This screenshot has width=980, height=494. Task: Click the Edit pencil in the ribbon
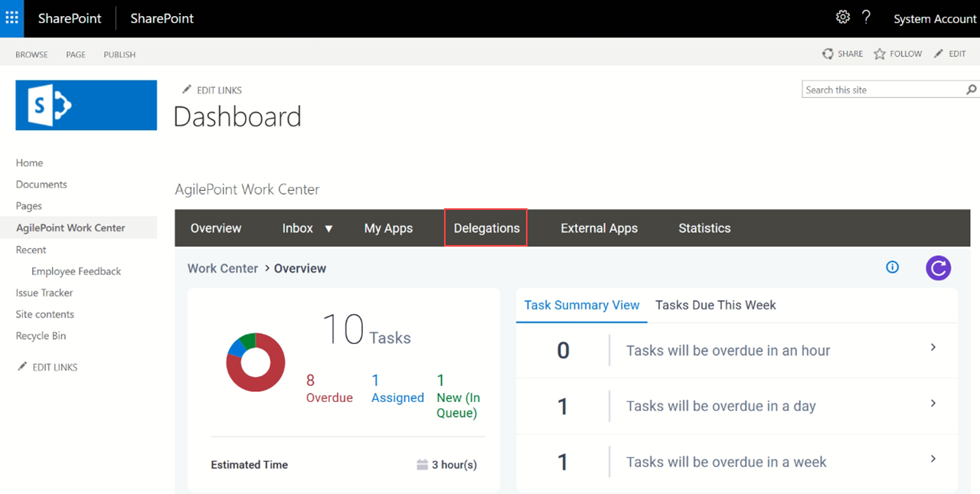coord(938,54)
